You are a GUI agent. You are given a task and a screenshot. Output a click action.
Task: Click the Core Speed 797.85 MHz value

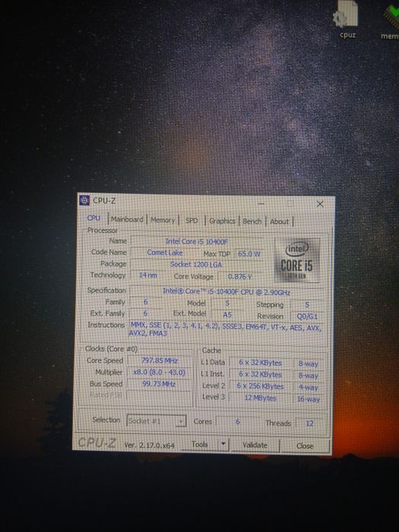(x=160, y=361)
